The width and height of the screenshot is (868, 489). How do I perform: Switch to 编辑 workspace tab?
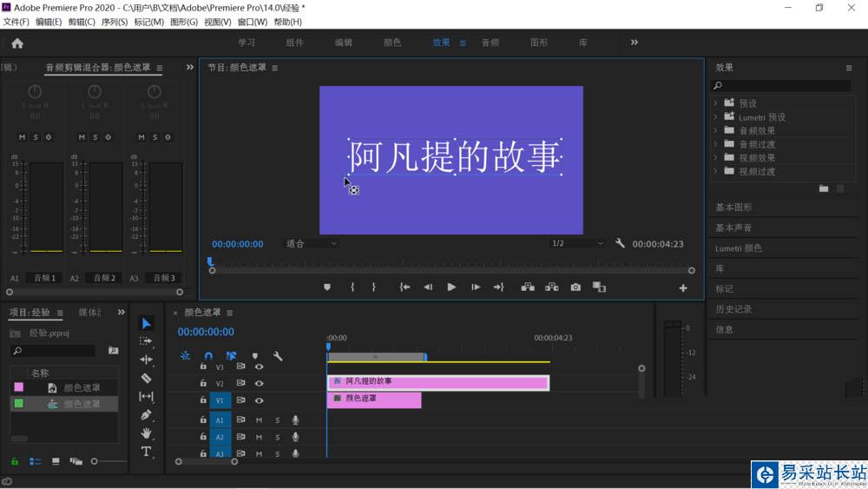(343, 43)
